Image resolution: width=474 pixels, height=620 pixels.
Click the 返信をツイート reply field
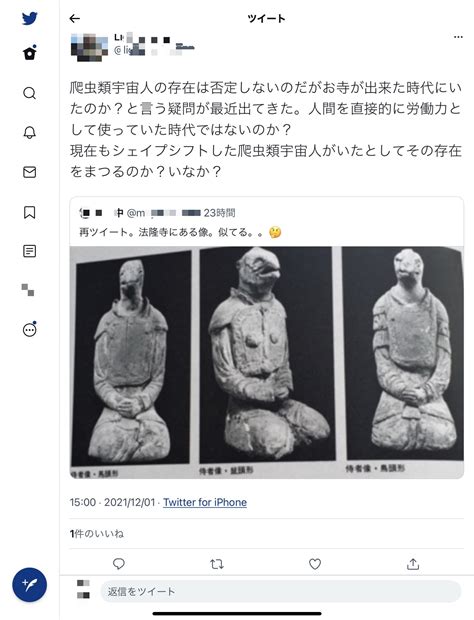(x=280, y=592)
